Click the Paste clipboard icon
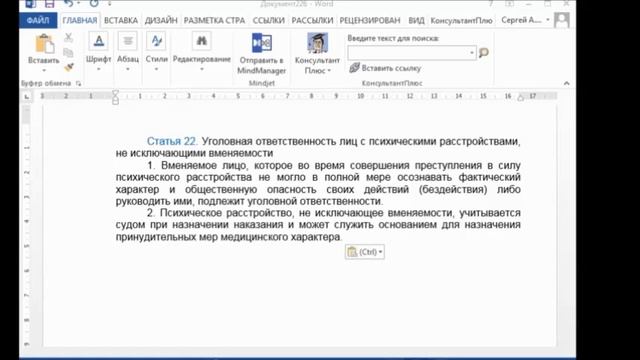This screenshot has width=640, height=360. [x=44, y=44]
